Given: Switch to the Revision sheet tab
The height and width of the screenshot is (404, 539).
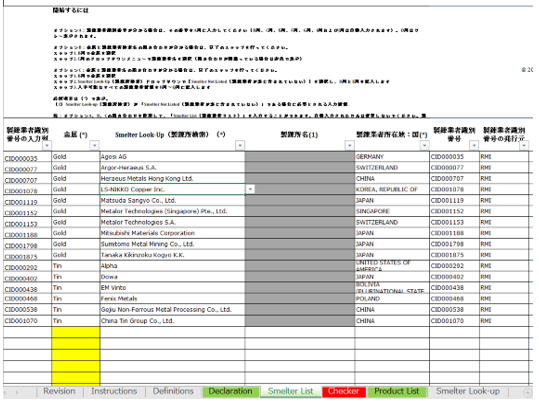Looking at the screenshot, I should click(x=59, y=391).
